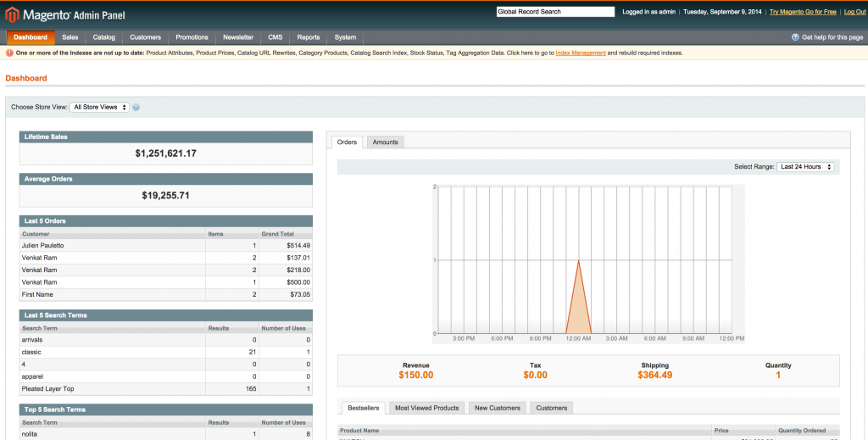
Task: Click the Log Out link
Action: pyautogui.click(x=854, y=12)
